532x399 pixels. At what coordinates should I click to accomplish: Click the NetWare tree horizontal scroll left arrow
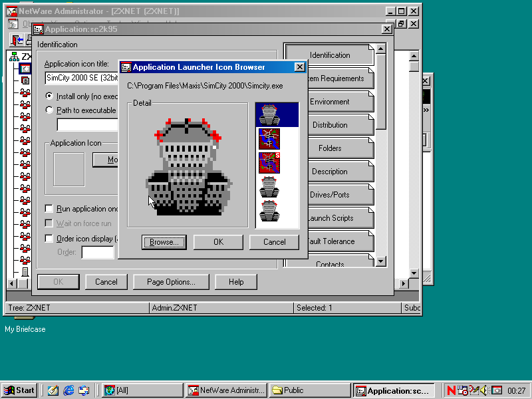coord(12,283)
